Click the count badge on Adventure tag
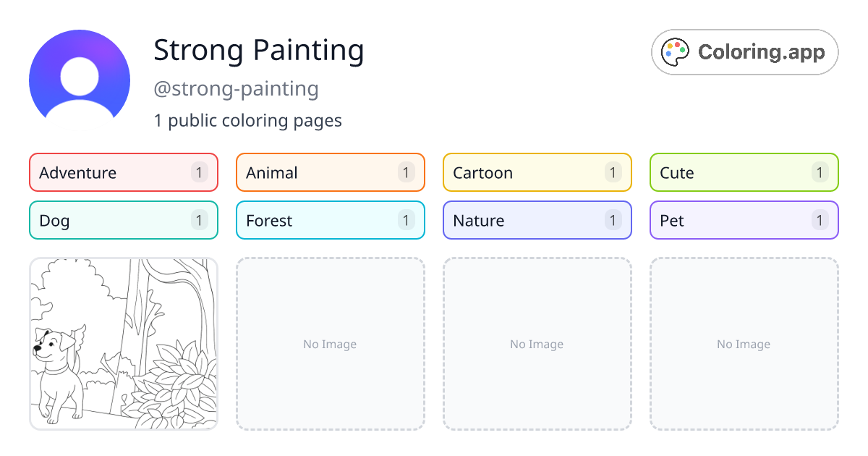868x456 pixels. click(x=199, y=172)
